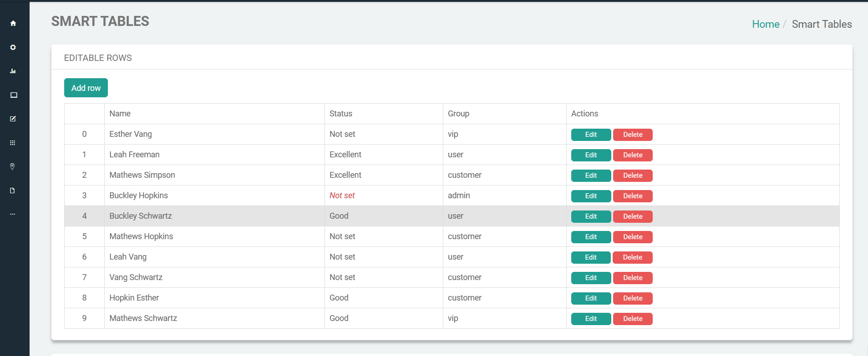Open the edit pencil sidebar icon
The image size is (868, 356).
coord(13,119)
